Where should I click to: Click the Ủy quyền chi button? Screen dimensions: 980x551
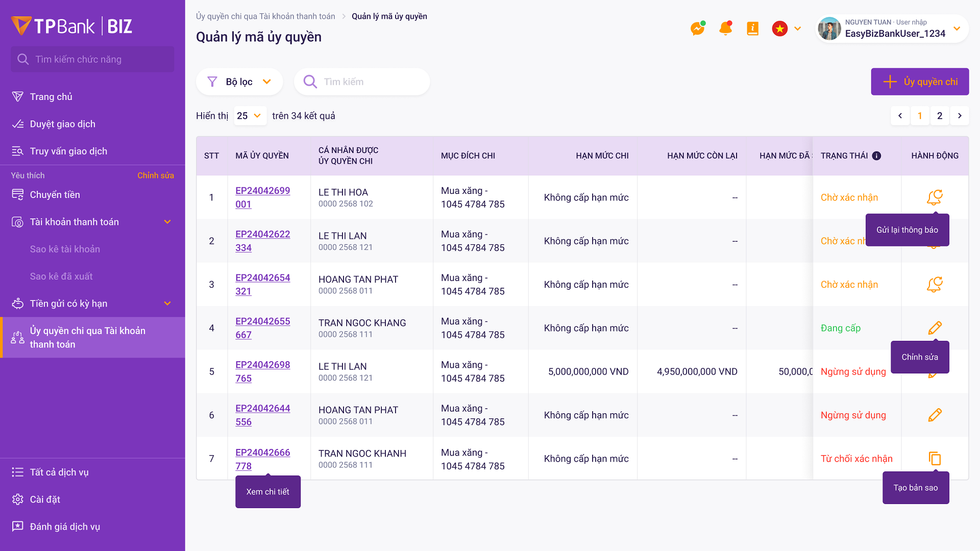pyautogui.click(x=920, y=82)
